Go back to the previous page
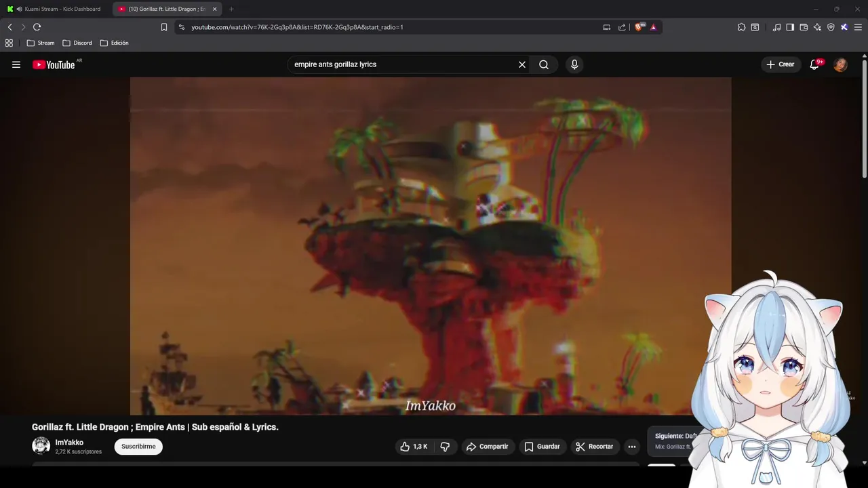 coord(9,27)
